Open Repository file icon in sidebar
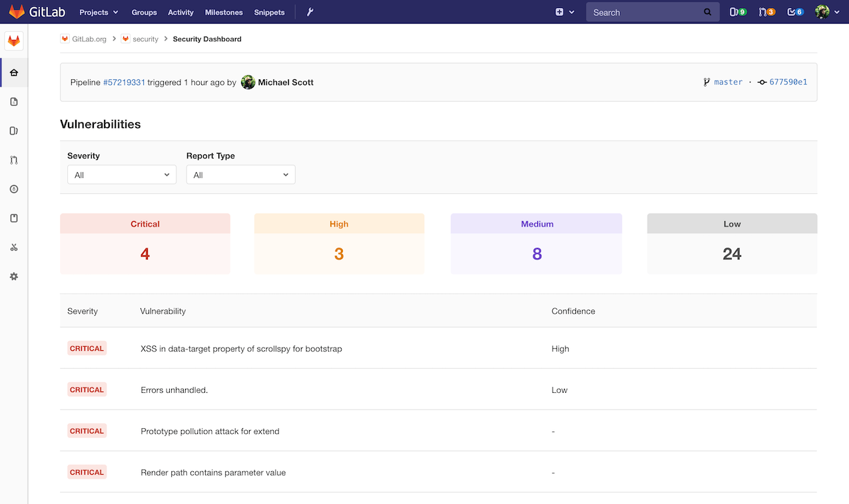849x504 pixels. pyautogui.click(x=14, y=102)
